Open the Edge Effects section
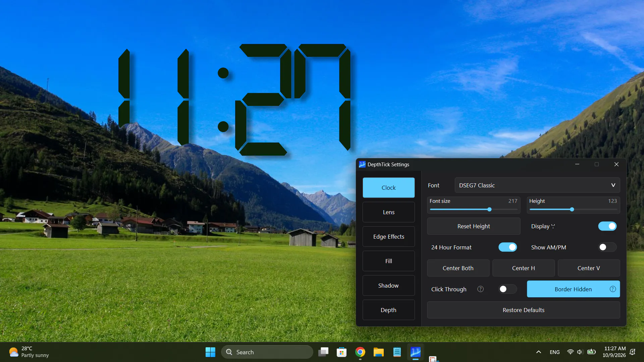 [x=388, y=237]
